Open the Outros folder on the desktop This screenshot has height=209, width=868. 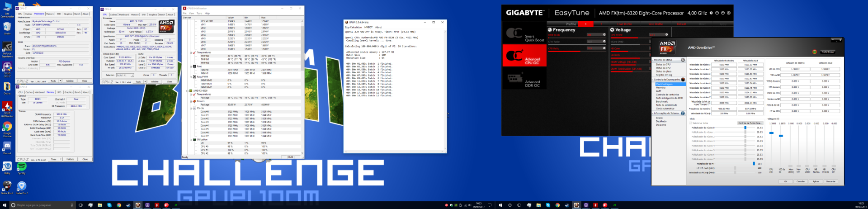(7, 88)
